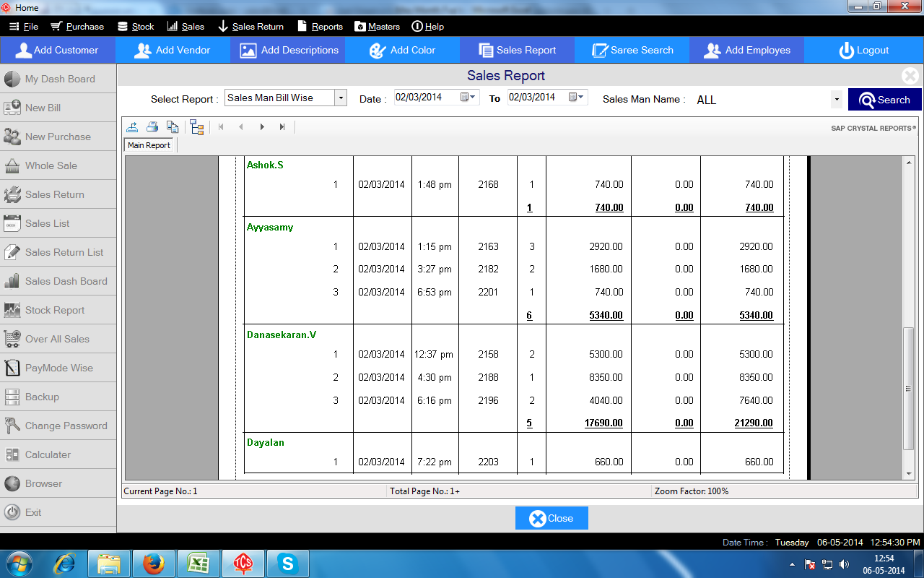The image size is (924, 578).
Task: Jump to last report page
Action: click(282, 127)
